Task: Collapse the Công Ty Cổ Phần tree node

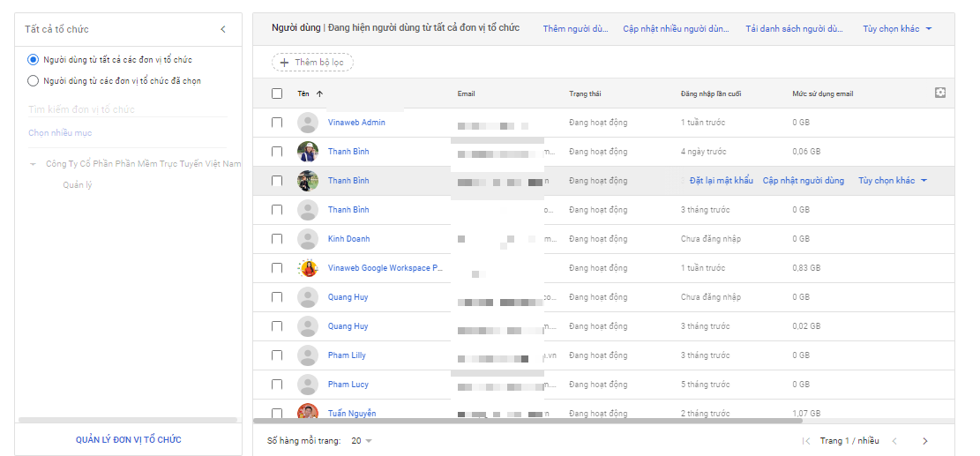Action: [x=33, y=164]
